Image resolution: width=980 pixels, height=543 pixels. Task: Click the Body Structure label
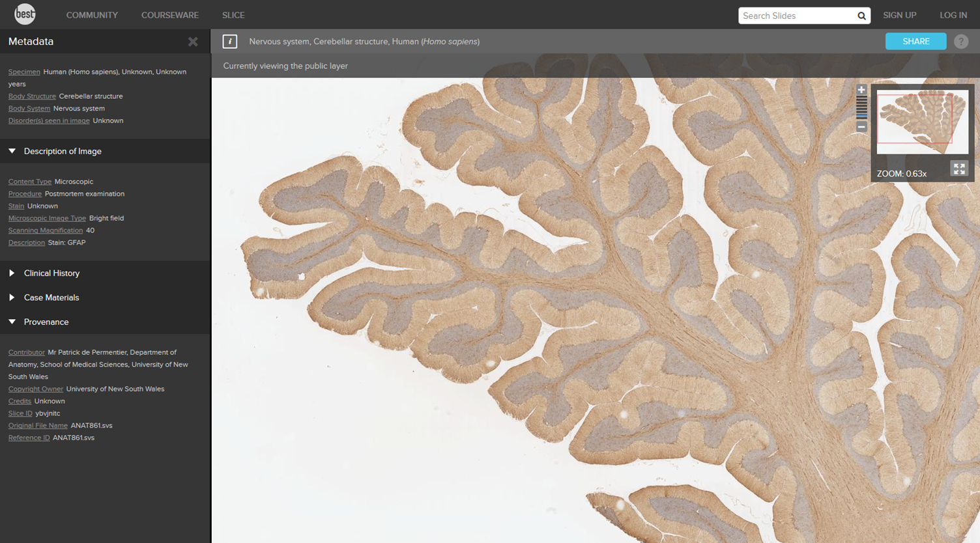(x=32, y=96)
